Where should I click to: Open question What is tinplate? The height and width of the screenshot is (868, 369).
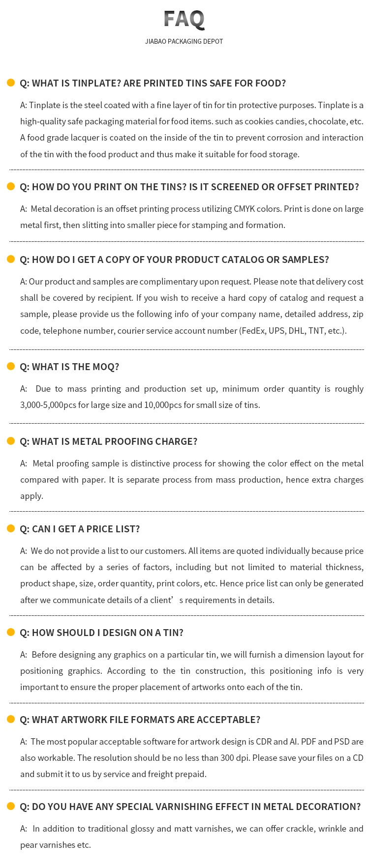point(153,83)
